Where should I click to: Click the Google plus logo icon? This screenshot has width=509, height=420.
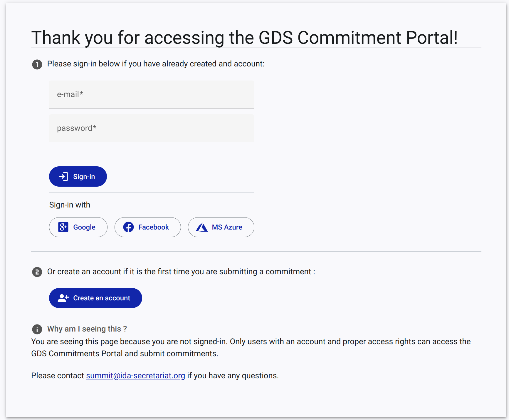pyautogui.click(x=63, y=227)
